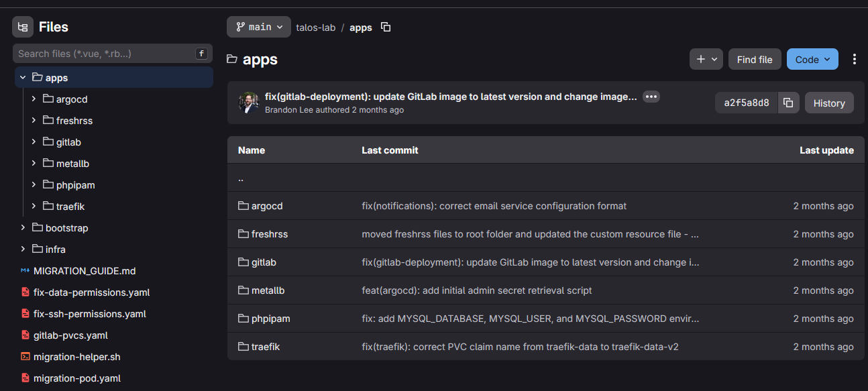Open freshrss commit 'moved freshrss files to root'
The image size is (868, 391).
531,234
